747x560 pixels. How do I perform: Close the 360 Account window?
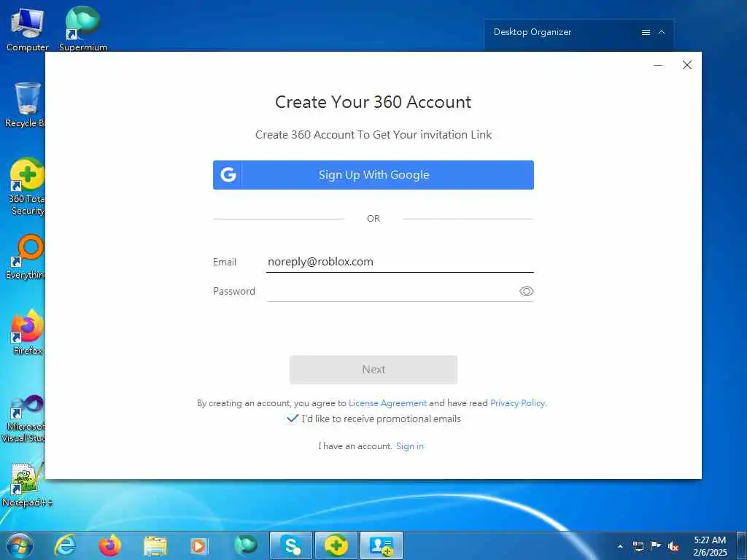click(686, 65)
